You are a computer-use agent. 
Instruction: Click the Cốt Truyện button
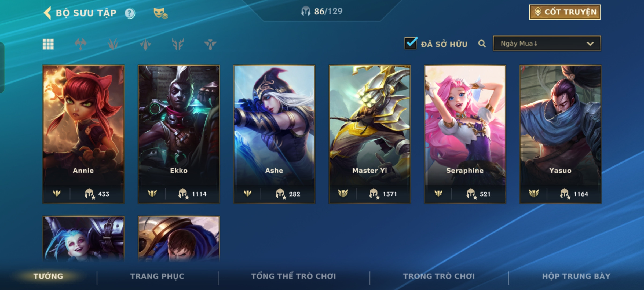pos(565,12)
